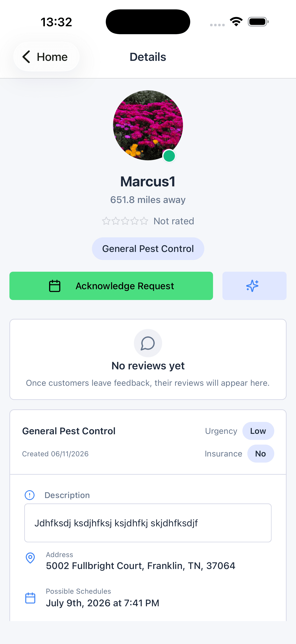
Task: Go back to Home
Action: [x=46, y=57]
